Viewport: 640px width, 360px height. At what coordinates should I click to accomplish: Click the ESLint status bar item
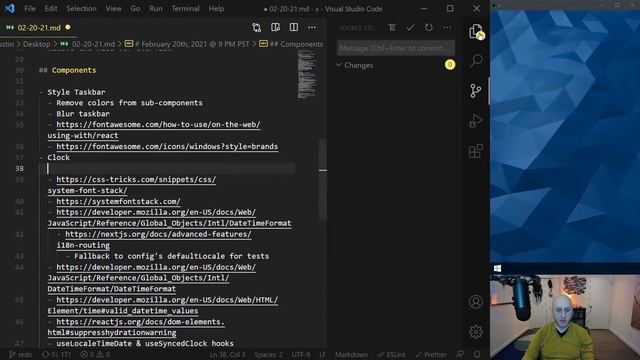391,355
